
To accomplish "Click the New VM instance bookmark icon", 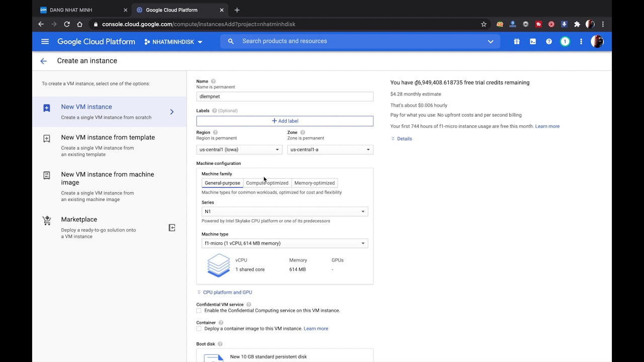I will click(x=47, y=108).
